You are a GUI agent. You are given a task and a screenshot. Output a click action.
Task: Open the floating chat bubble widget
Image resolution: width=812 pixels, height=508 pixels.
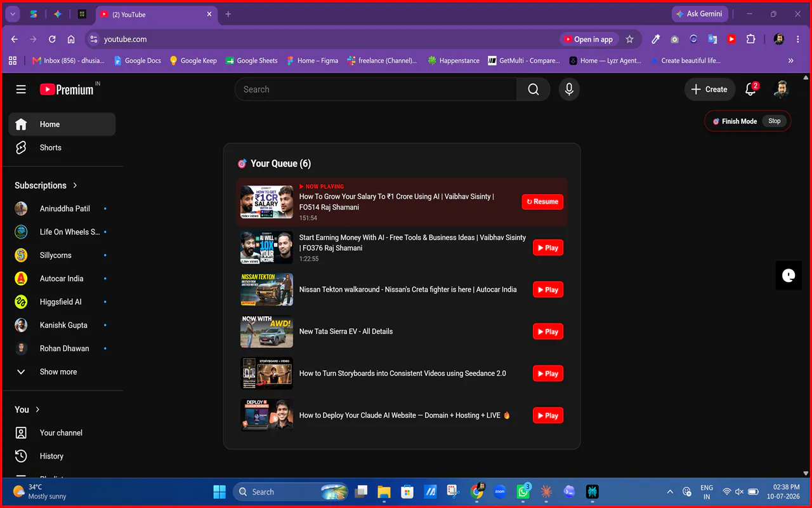click(789, 275)
